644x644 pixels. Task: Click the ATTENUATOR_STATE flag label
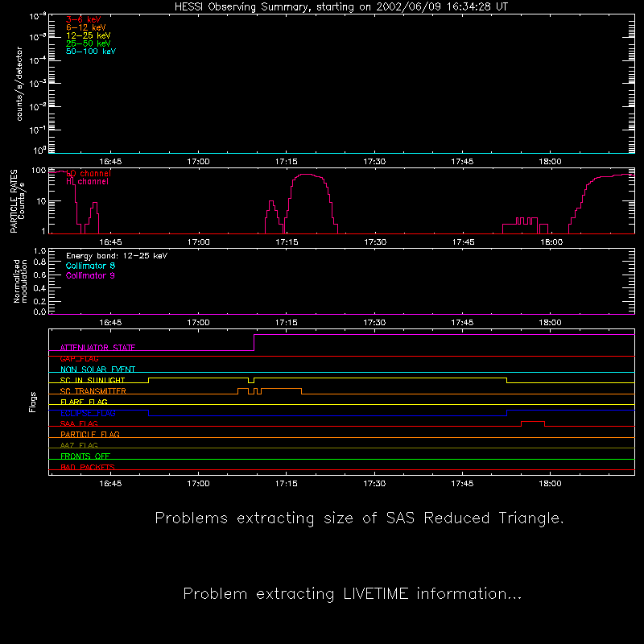click(x=97, y=348)
